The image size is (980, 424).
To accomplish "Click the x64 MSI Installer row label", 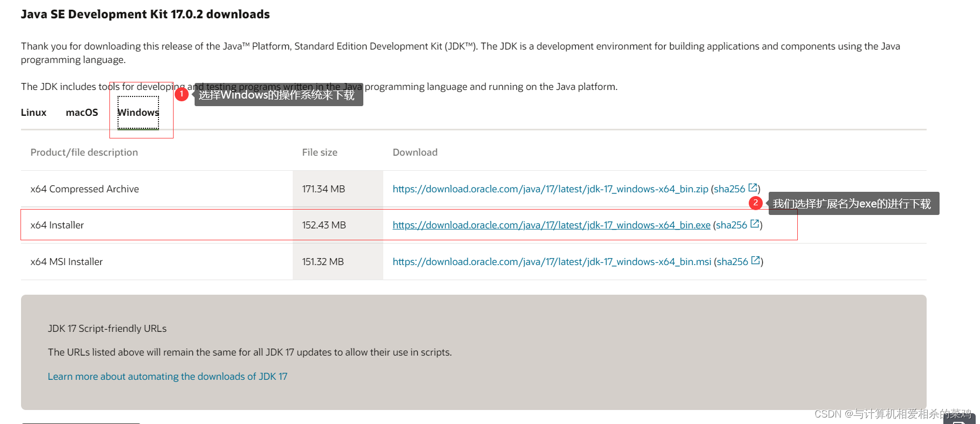I will (66, 262).
